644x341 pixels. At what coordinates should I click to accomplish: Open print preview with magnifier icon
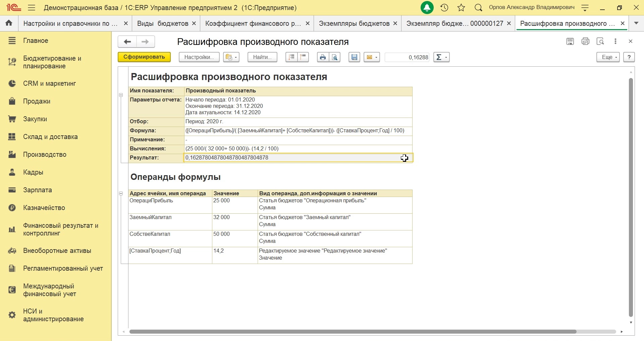coord(335,57)
